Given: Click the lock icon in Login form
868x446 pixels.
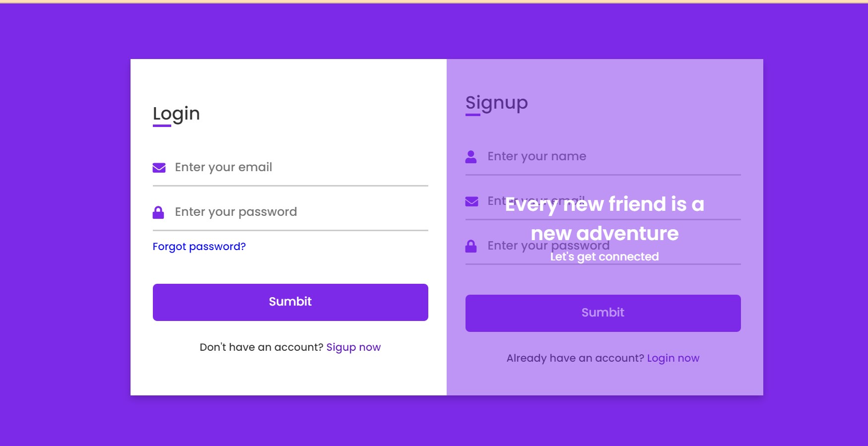Looking at the screenshot, I should [x=158, y=212].
